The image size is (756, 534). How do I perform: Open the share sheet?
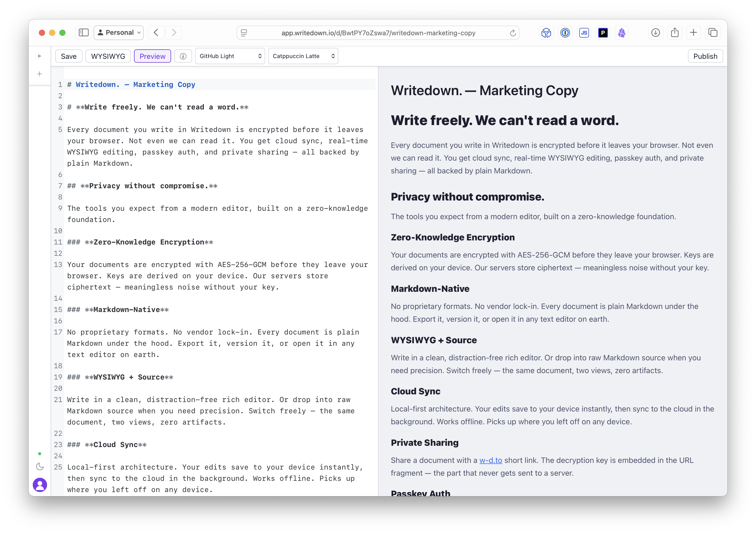pos(675,32)
